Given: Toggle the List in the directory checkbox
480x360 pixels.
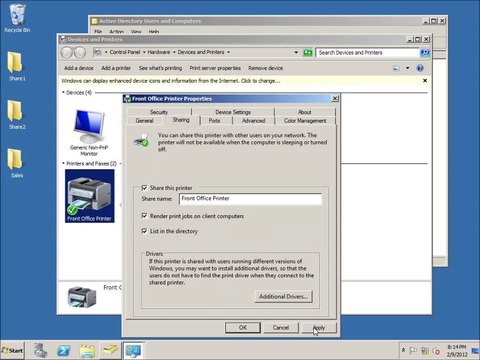Looking at the screenshot, I should [x=144, y=231].
